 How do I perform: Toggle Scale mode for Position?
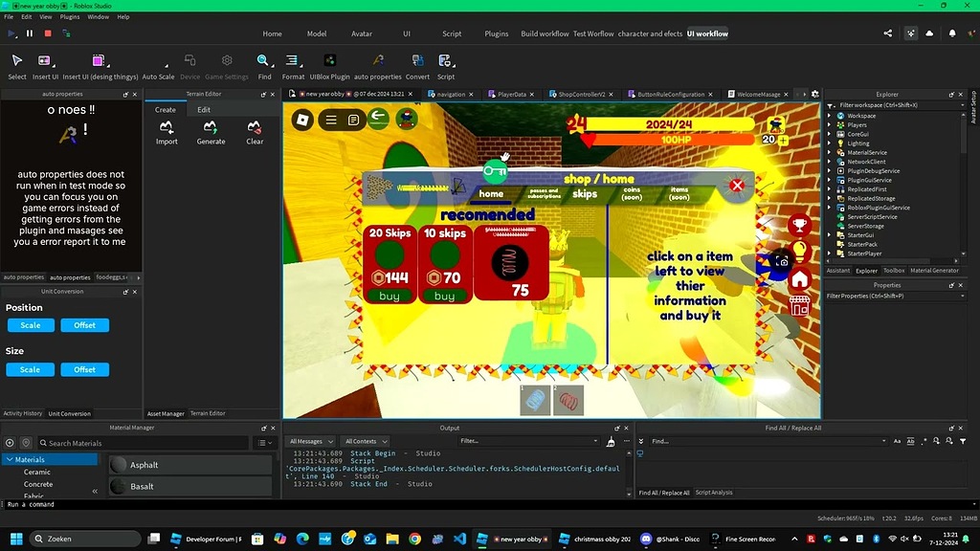point(31,325)
